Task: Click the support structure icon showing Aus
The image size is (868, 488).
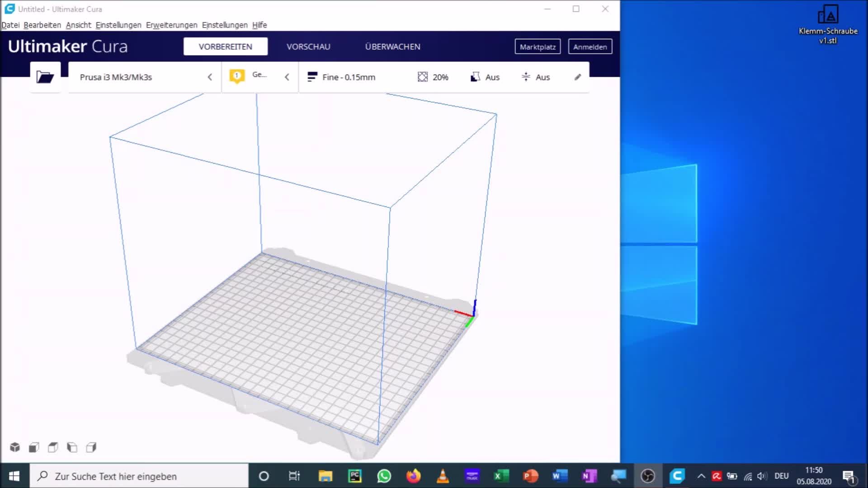Action: click(x=475, y=77)
